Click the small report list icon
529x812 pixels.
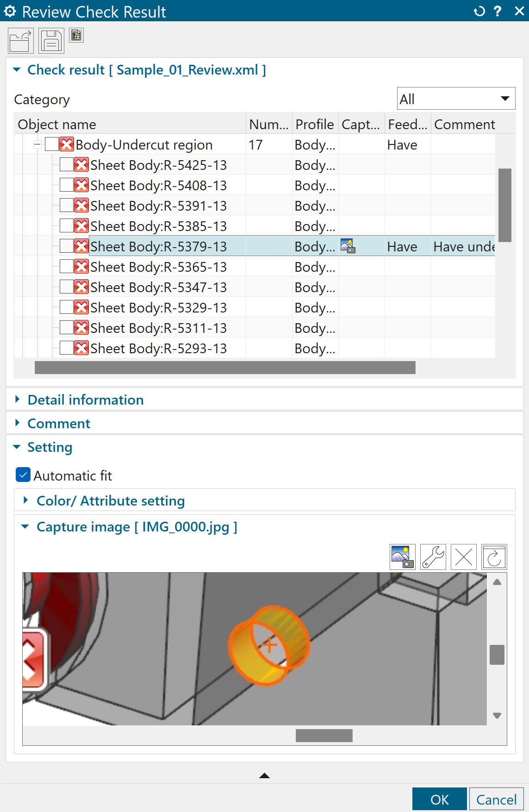(x=76, y=35)
